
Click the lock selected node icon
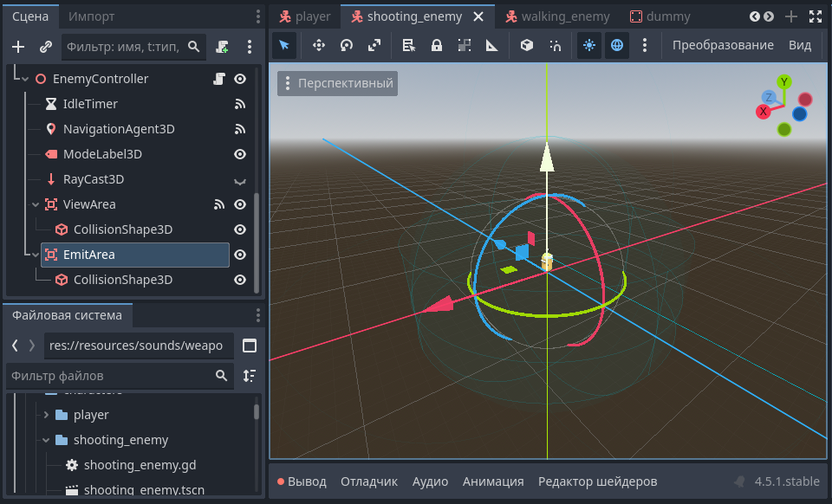[x=437, y=46]
